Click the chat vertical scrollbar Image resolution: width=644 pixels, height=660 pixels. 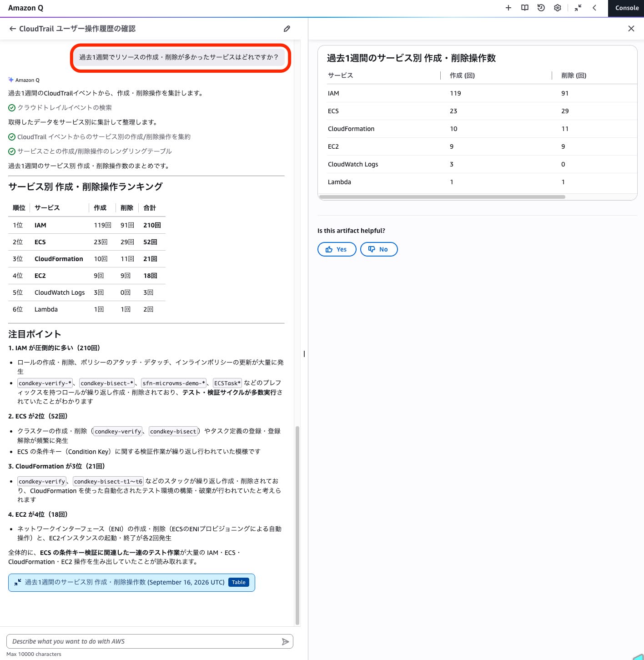click(297, 525)
